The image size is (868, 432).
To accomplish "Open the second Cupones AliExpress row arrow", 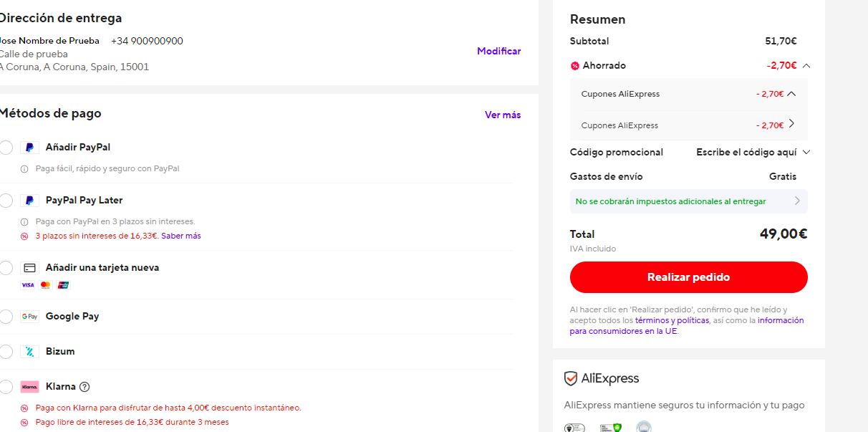I will (791, 124).
